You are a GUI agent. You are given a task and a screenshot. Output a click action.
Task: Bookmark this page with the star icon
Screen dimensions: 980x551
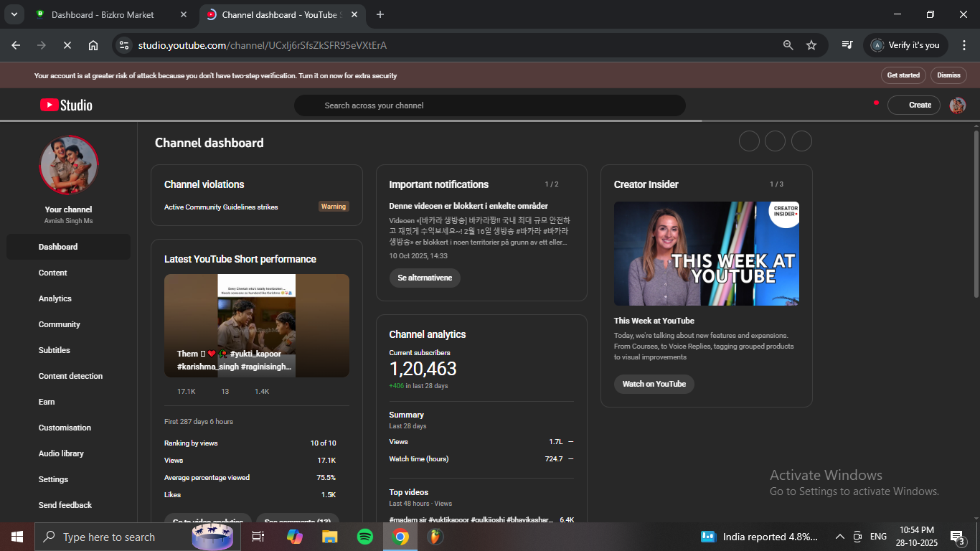811,45
